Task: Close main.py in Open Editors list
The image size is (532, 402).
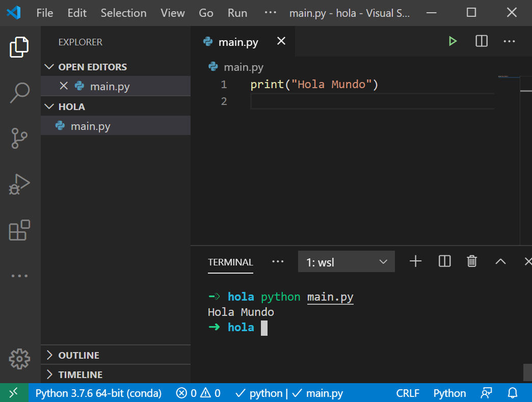Action: [64, 86]
